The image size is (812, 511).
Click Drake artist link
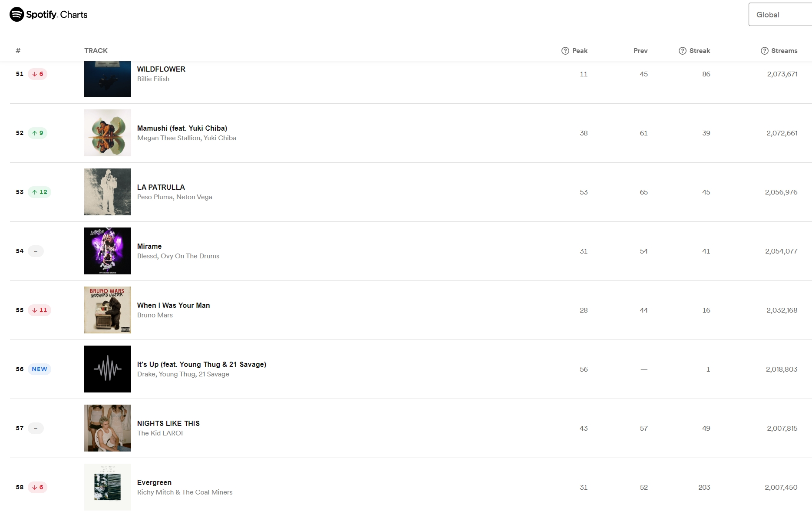146,374
